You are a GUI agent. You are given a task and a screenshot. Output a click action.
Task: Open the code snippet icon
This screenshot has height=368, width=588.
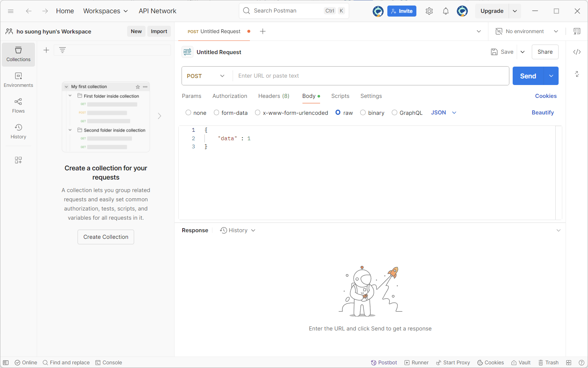[577, 52]
